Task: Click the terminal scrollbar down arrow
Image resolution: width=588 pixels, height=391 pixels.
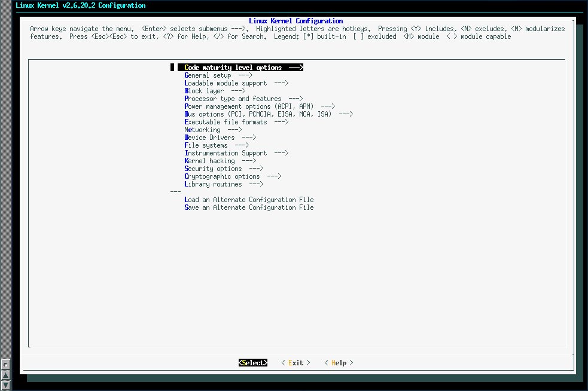Action: [5, 385]
